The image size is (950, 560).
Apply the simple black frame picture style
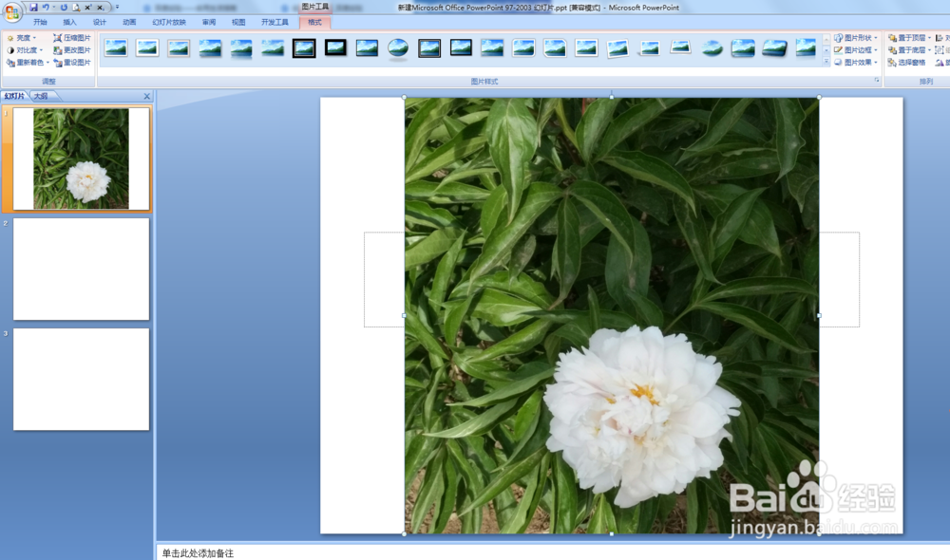pyautogui.click(x=367, y=47)
